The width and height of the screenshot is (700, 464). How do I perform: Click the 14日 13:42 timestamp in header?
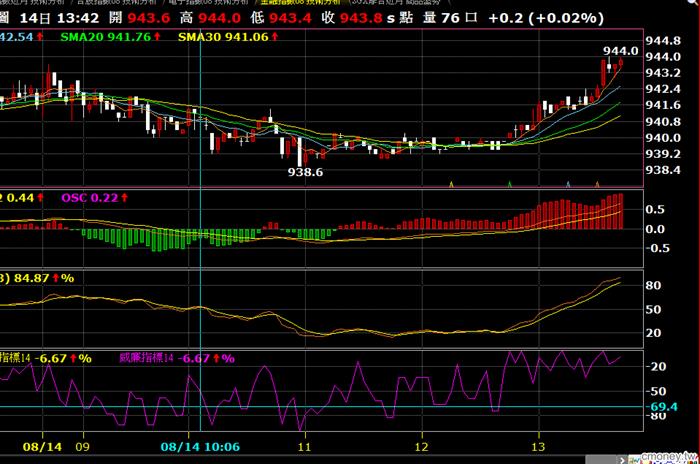click(x=59, y=18)
